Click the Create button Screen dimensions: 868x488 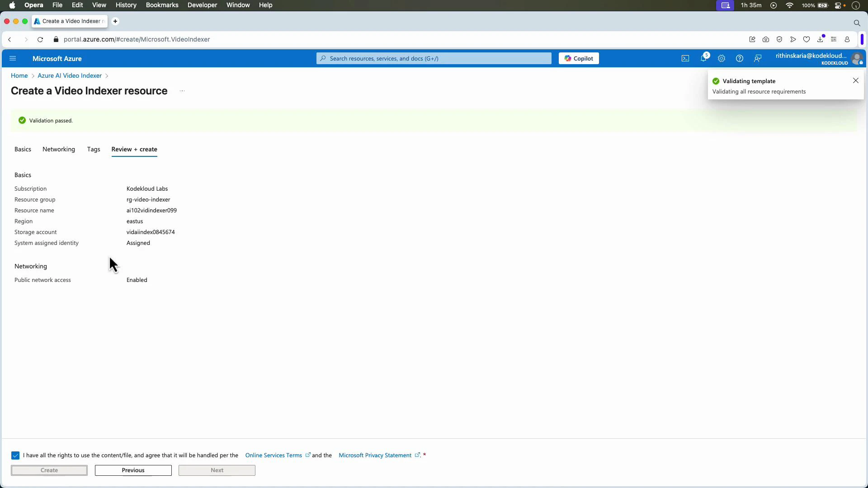pos(49,470)
